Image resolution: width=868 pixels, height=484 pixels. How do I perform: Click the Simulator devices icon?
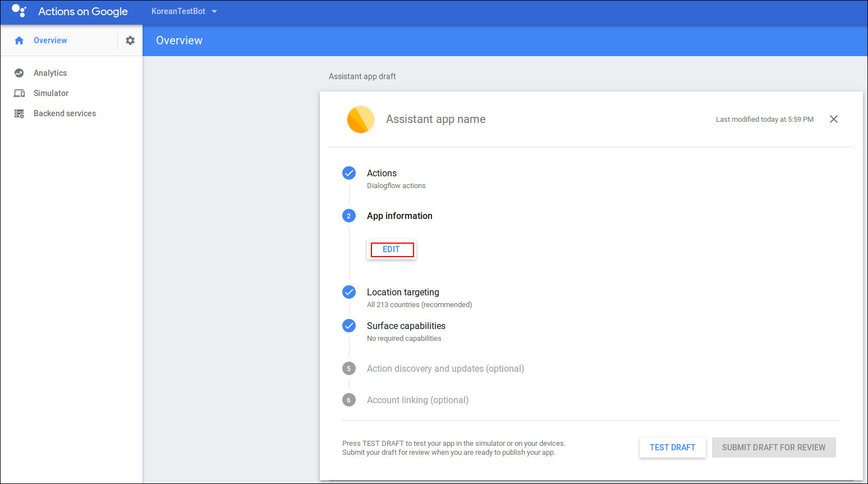pos(19,93)
